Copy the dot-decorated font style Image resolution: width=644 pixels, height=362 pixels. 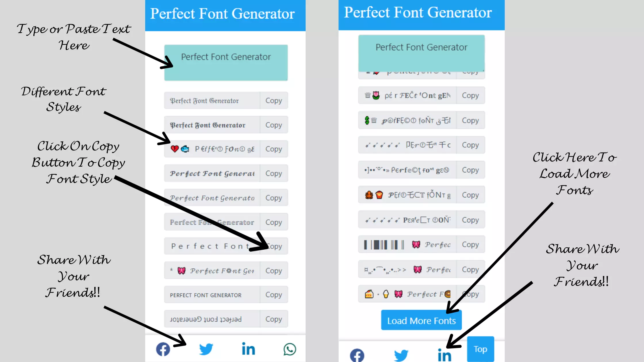pyautogui.click(x=470, y=170)
